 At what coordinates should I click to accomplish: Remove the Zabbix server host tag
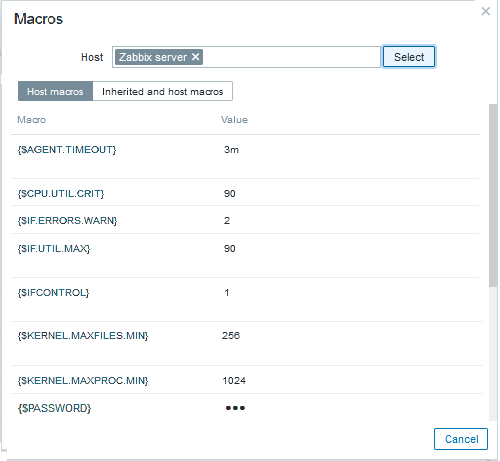[196, 57]
